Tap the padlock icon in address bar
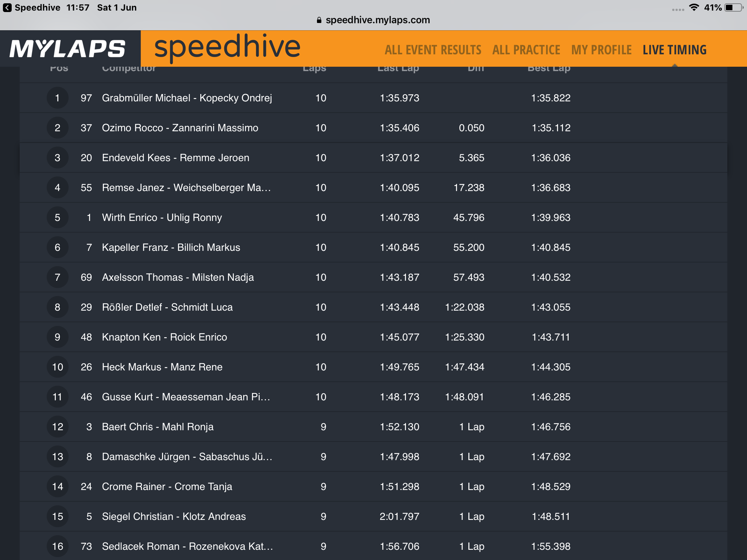 (x=319, y=20)
